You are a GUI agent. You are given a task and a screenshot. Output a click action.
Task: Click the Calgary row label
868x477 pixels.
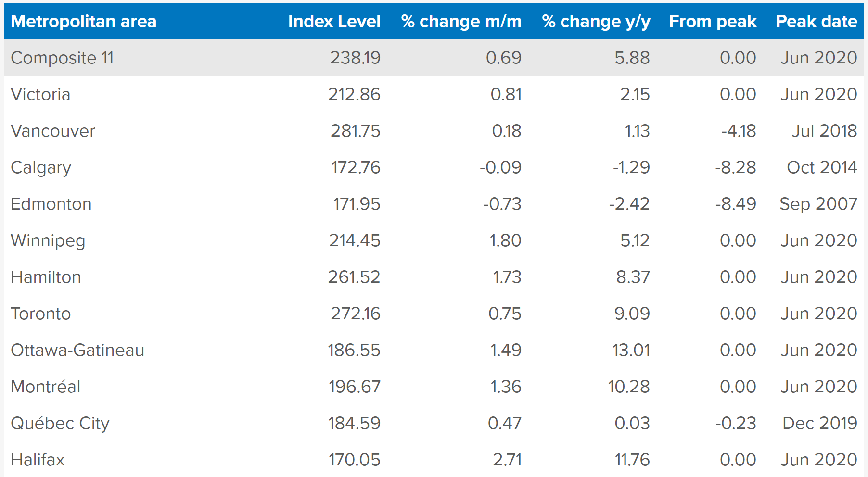pos(41,167)
